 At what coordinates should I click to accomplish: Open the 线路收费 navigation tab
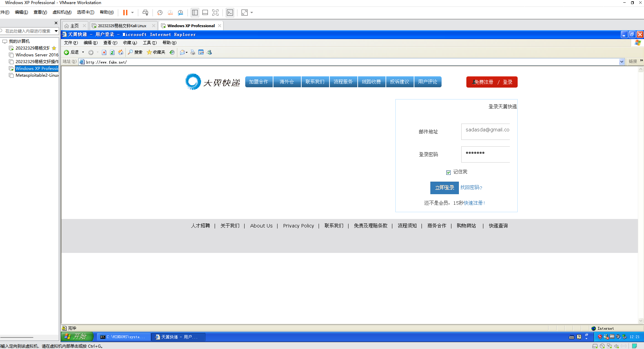coord(371,82)
